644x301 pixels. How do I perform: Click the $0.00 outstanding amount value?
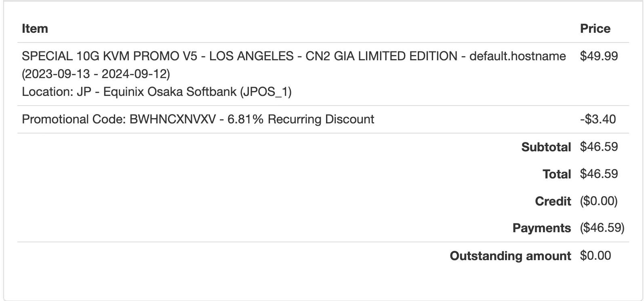tap(595, 256)
